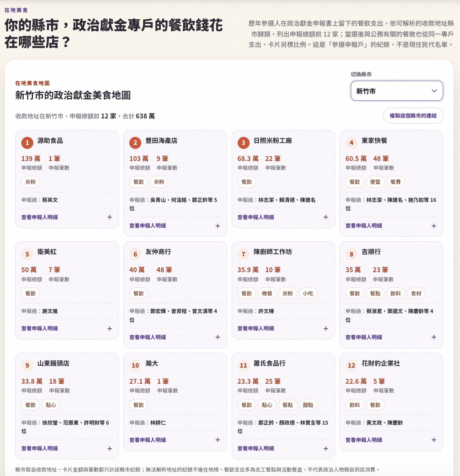This screenshot has height=476, width=460.
Task: Click shop name 花財豹企業社
Action: 381,363
